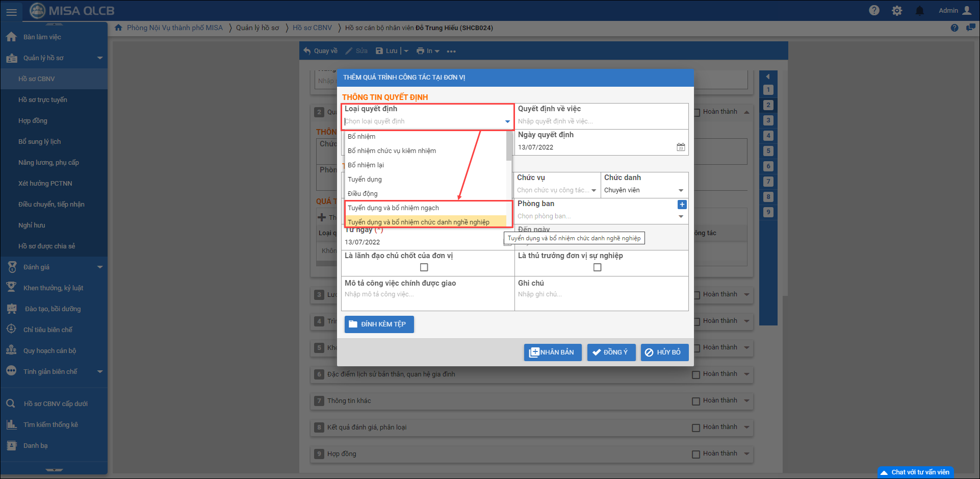Click the calendar icon for Ngày quyết định
The height and width of the screenshot is (479, 980).
(681, 147)
